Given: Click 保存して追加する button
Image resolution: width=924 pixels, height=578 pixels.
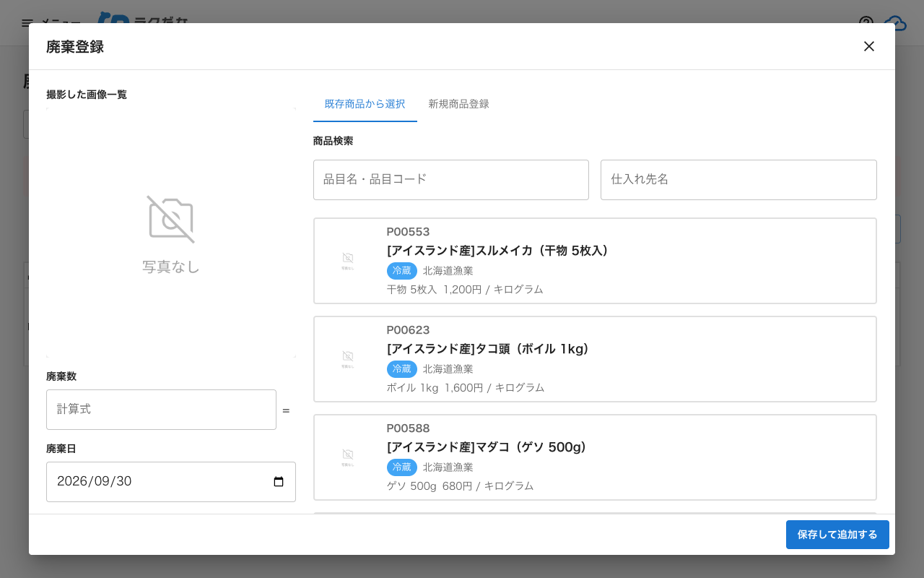Looking at the screenshot, I should [x=837, y=535].
